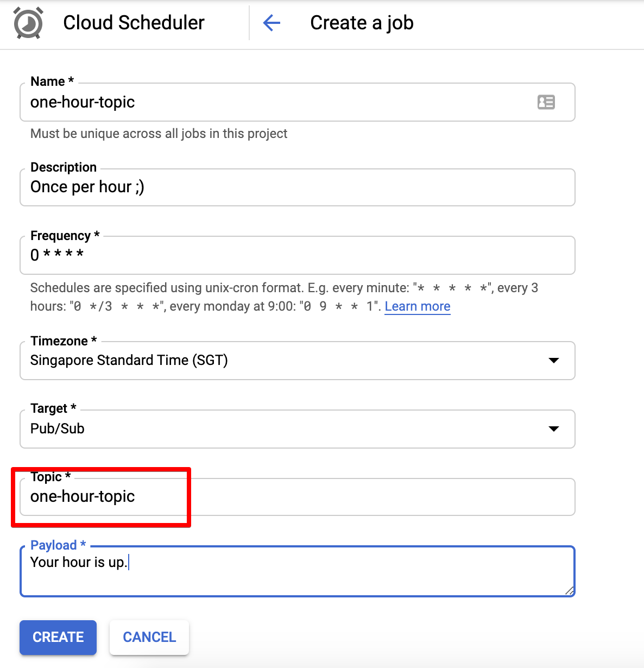The image size is (644, 668).
Task: Click the blue Payload field label
Action: click(x=54, y=545)
